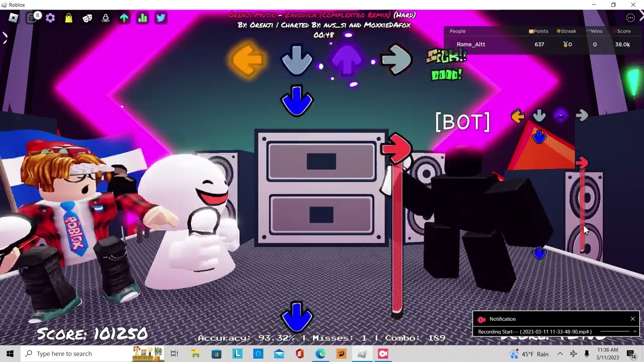Screen dimensions: 644x362
Task: Click the Score column header in the leaderboard
Action: click(621, 31)
